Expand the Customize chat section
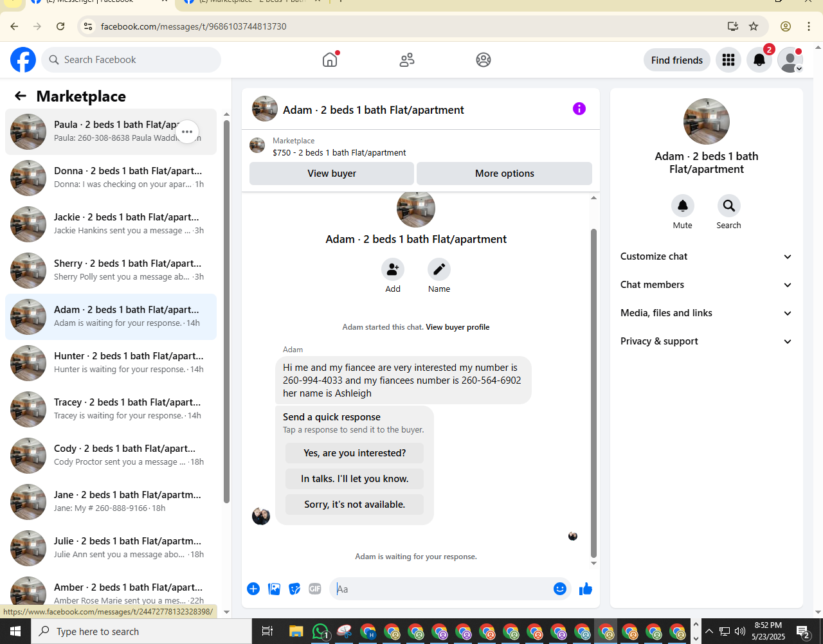823x644 pixels. click(x=706, y=256)
